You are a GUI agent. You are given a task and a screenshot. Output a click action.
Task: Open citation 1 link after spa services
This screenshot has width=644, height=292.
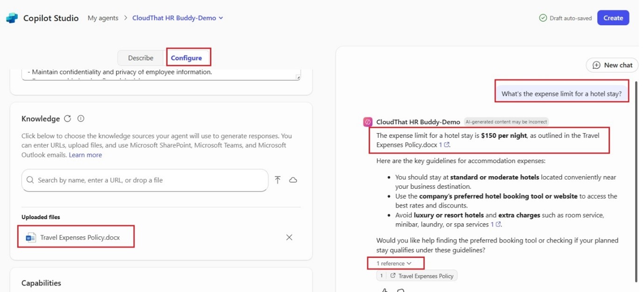tap(495, 224)
